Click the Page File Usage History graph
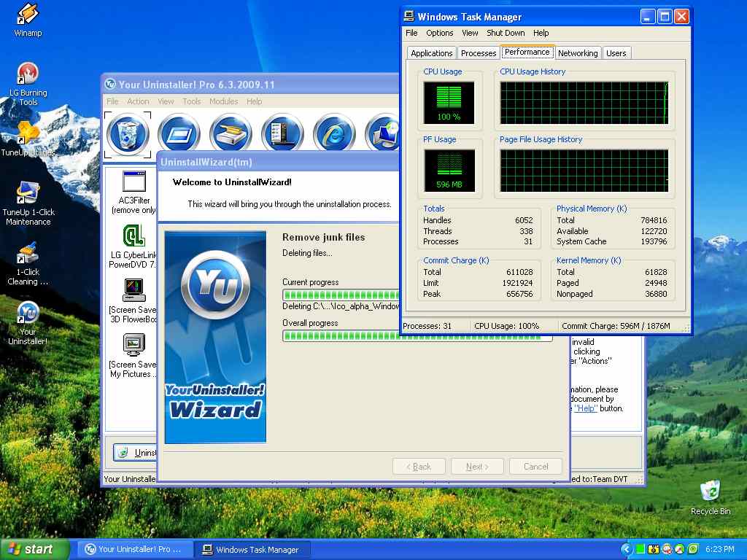This screenshot has height=560, width=747. click(584, 171)
